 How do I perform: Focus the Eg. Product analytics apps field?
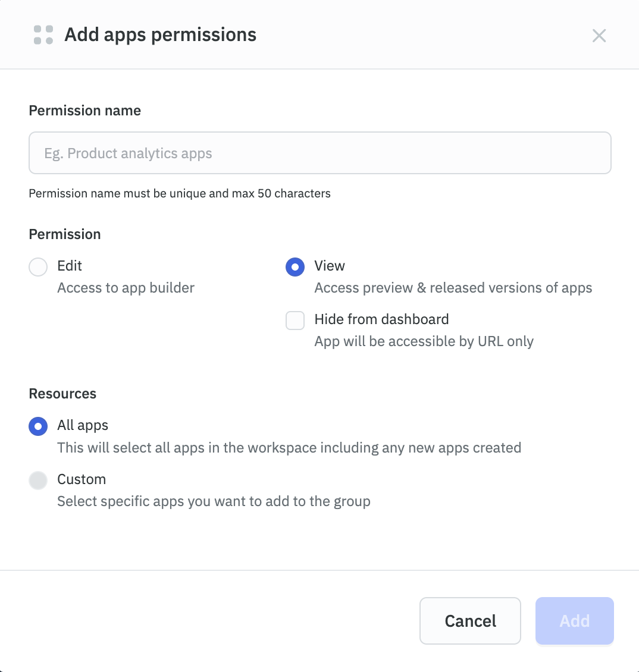319,153
